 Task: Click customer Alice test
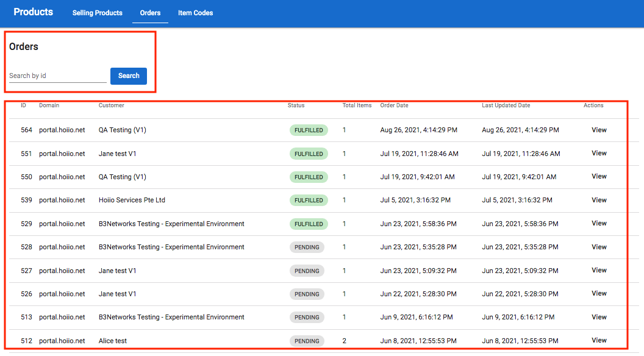[113, 341]
